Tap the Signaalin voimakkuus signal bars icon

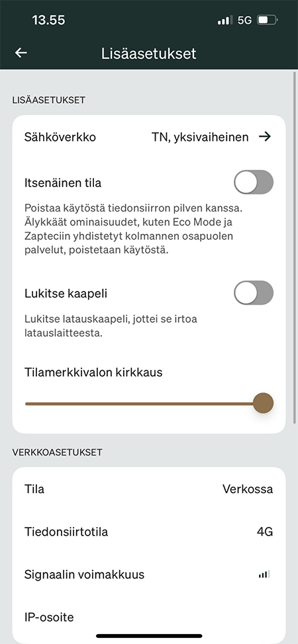click(264, 574)
